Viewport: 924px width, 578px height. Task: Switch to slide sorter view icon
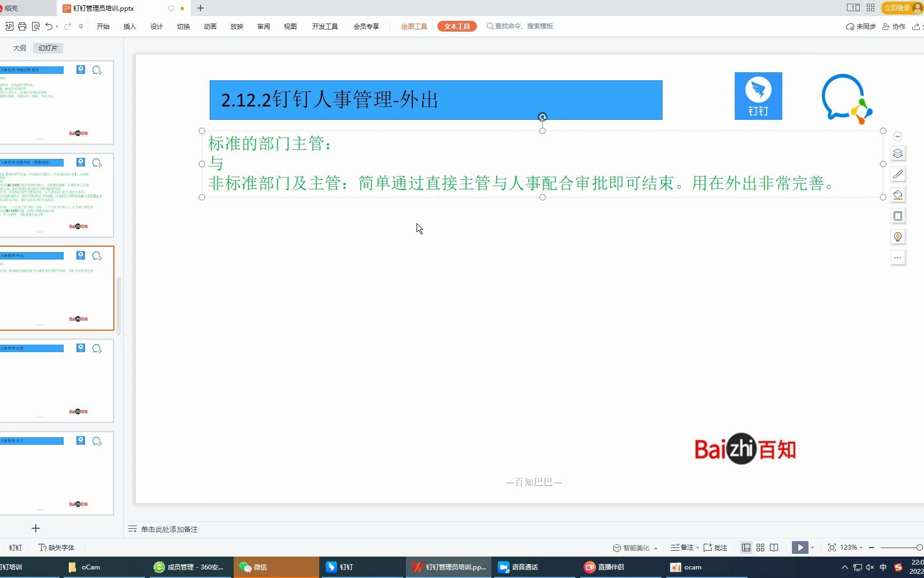click(x=760, y=547)
